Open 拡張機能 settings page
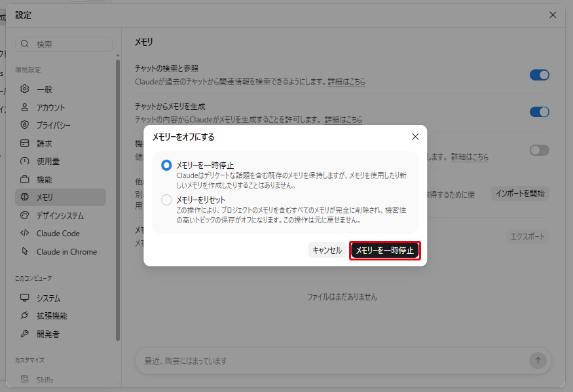Viewport: 573px width, 392px height. point(60,315)
